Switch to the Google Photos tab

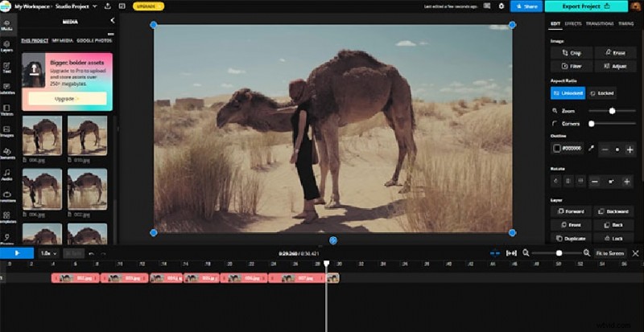point(93,39)
